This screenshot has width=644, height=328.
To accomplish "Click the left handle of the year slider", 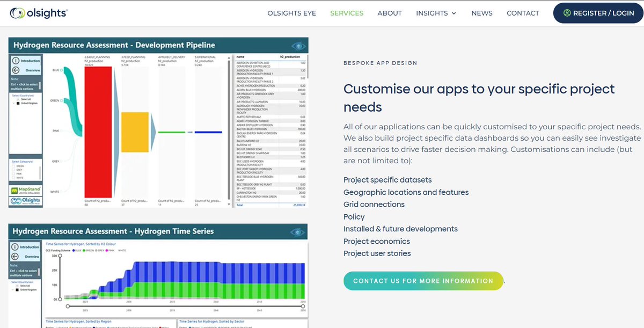I will click(x=67, y=306).
